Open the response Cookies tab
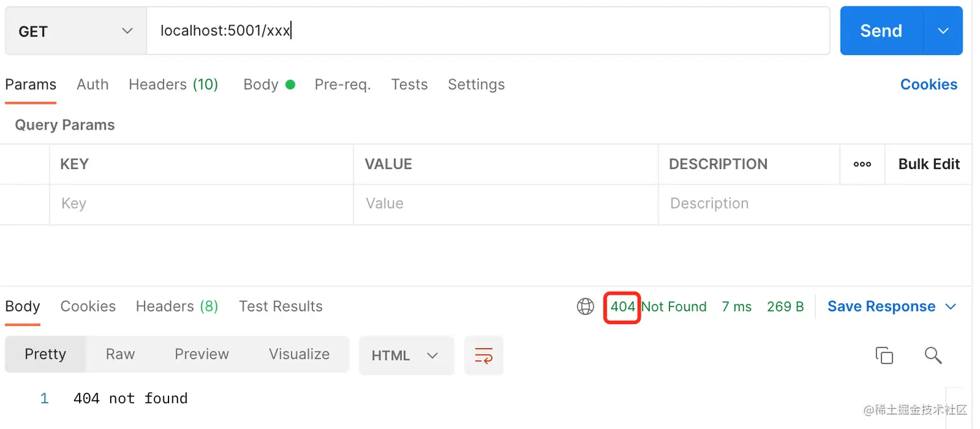Image resolution: width=980 pixels, height=429 pixels. [x=88, y=307]
